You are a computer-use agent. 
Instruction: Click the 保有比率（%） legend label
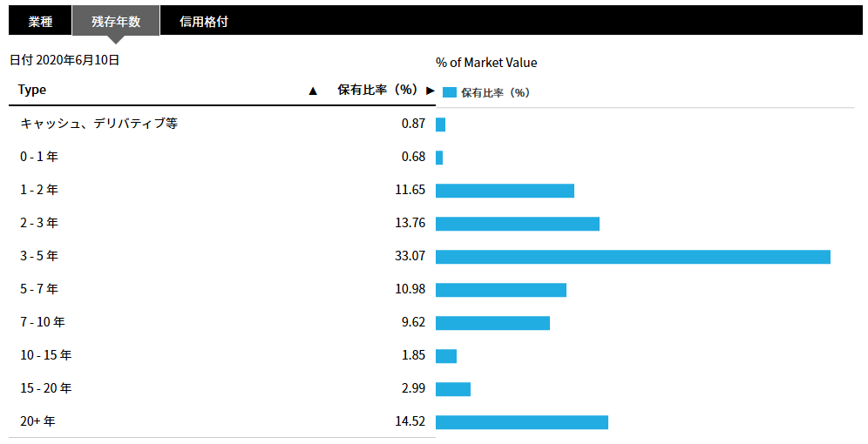pos(496,93)
